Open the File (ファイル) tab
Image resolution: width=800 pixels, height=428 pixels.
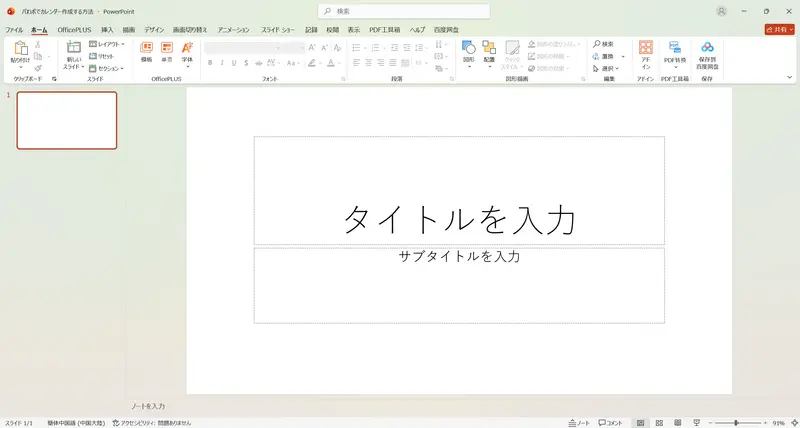click(x=14, y=30)
